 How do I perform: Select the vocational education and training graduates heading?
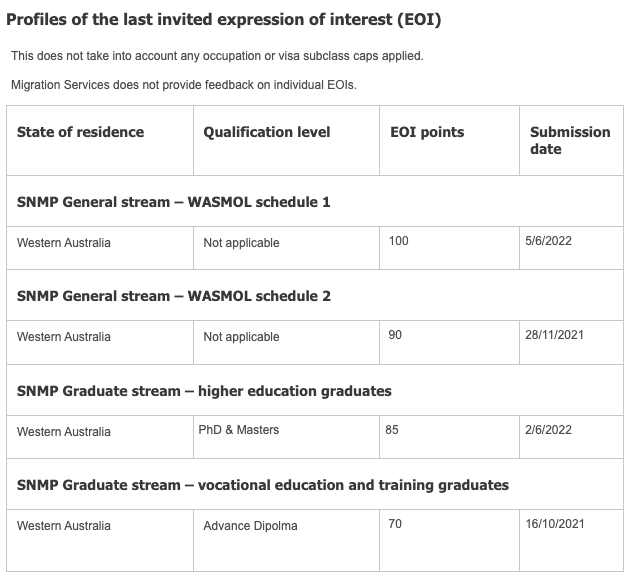(x=262, y=485)
